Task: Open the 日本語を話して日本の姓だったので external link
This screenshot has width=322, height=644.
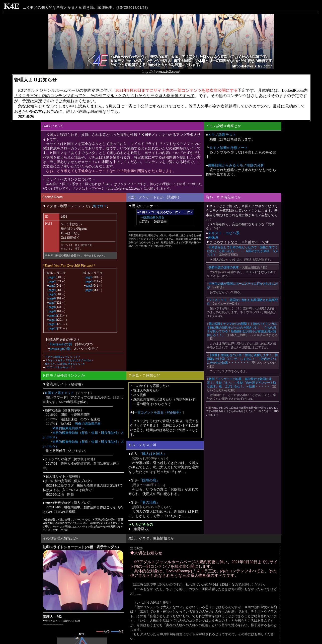Action: (x=243, y=251)
